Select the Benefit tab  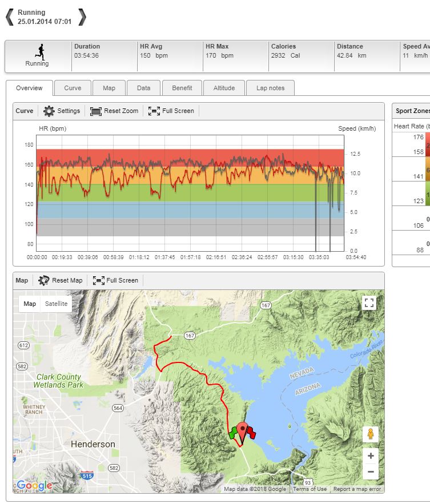coord(182,88)
